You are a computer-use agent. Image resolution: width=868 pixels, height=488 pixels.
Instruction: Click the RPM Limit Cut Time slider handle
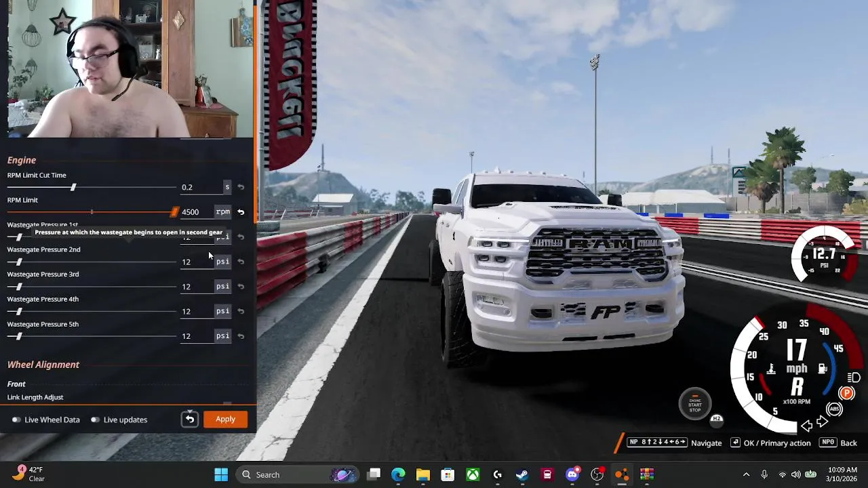[x=73, y=187]
